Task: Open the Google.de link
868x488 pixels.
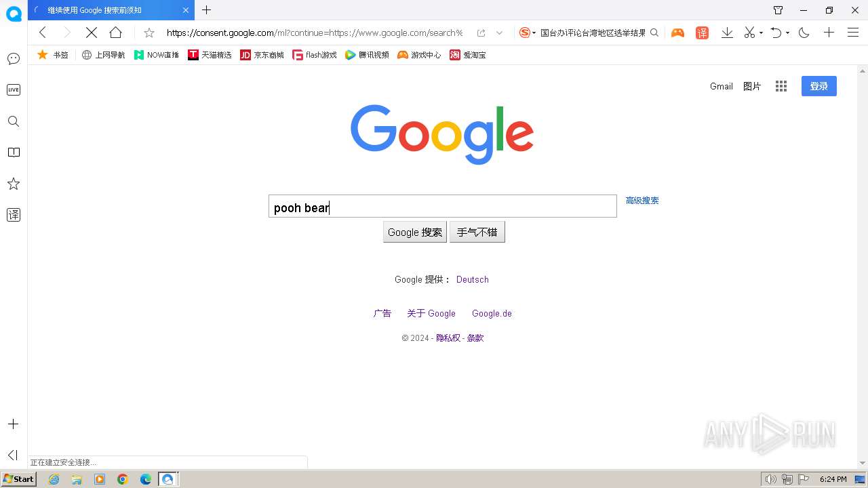Action: click(492, 313)
